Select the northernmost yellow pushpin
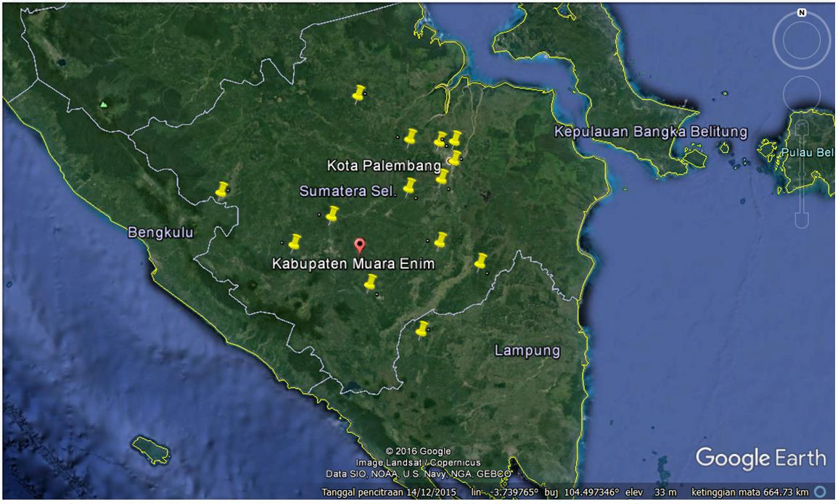 tap(358, 92)
